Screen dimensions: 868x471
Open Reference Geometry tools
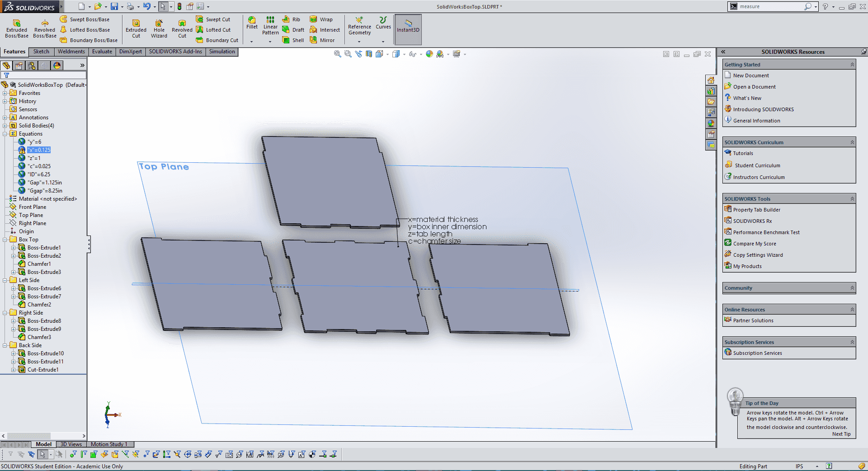(359, 26)
